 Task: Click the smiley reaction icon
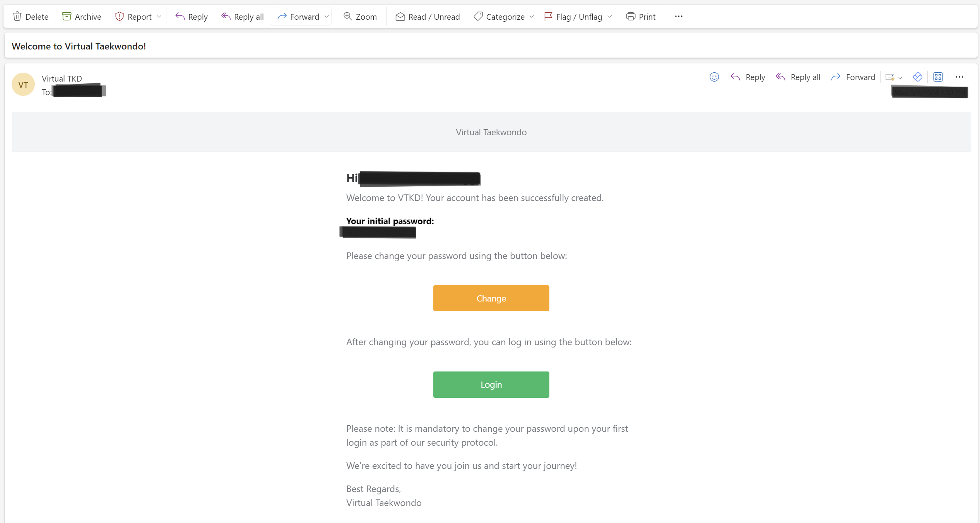[x=714, y=77]
